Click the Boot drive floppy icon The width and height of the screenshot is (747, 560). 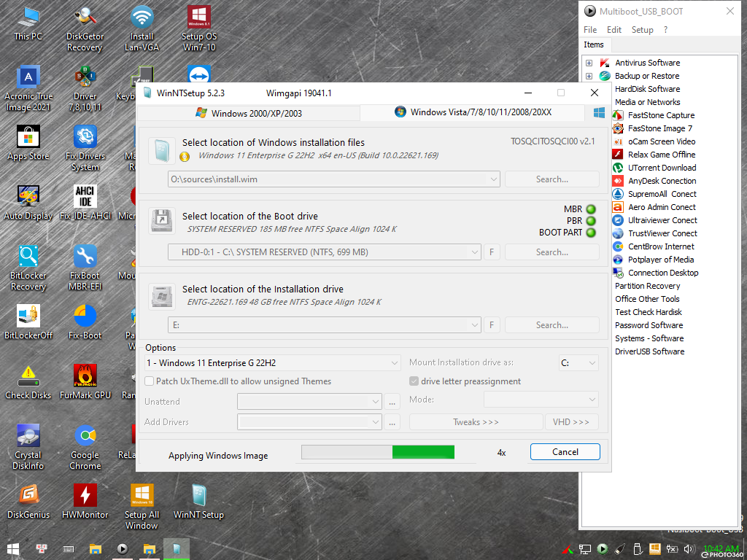pyautogui.click(x=161, y=220)
